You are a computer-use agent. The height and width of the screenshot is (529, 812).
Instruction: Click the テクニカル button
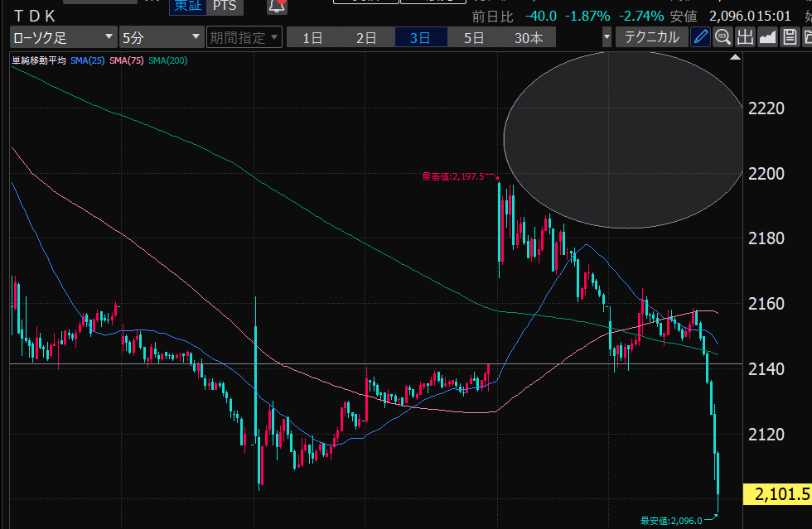(x=651, y=37)
